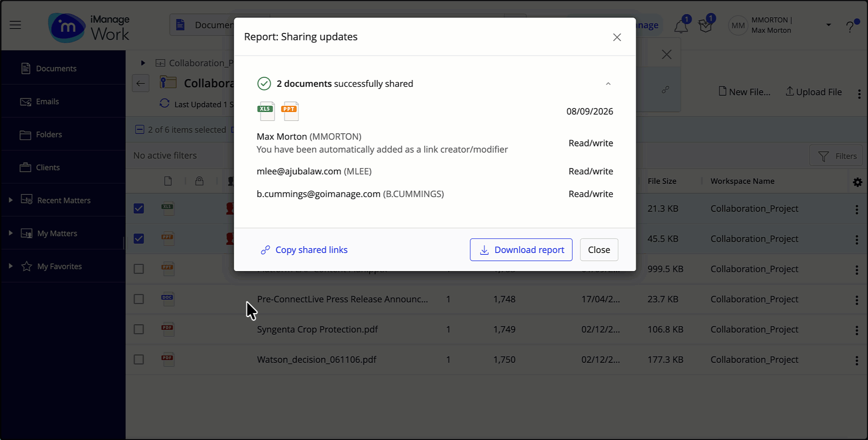
Task: Click the Download report button
Action: (x=521, y=250)
